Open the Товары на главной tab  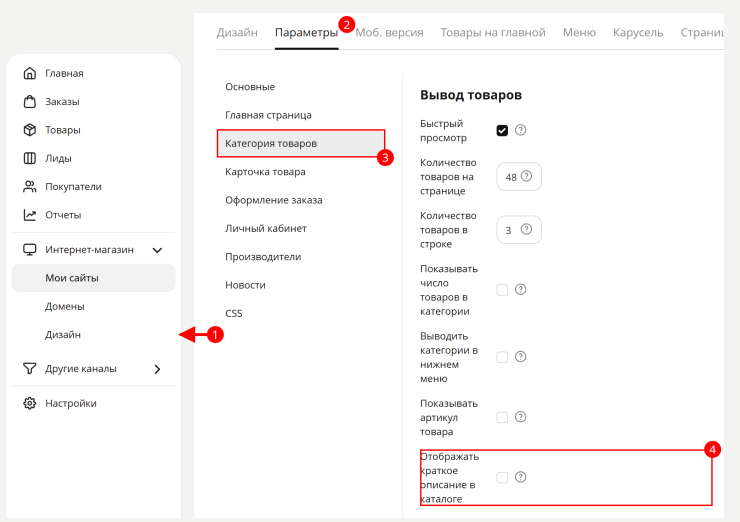pyautogui.click(x=493, y=33)
